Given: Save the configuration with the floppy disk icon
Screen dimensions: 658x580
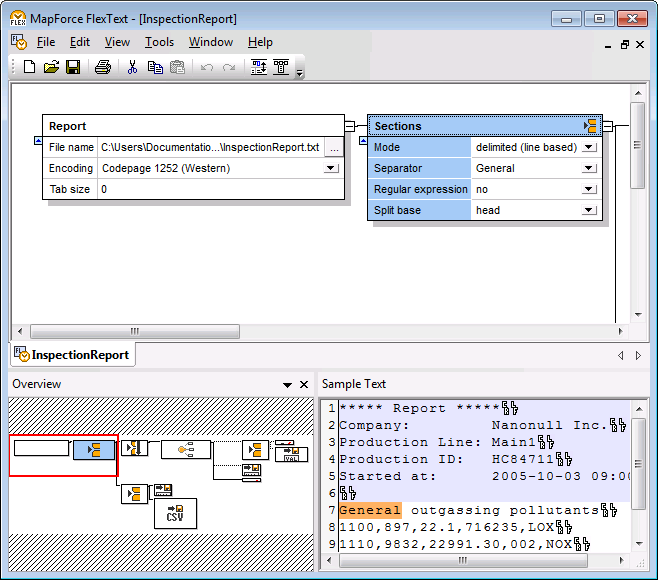Looking at the screenshot, I should pos(73,67).
